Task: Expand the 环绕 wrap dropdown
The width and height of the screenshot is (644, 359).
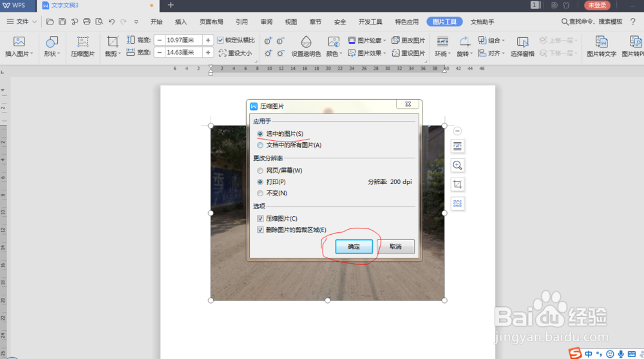Action: [450, 54]
